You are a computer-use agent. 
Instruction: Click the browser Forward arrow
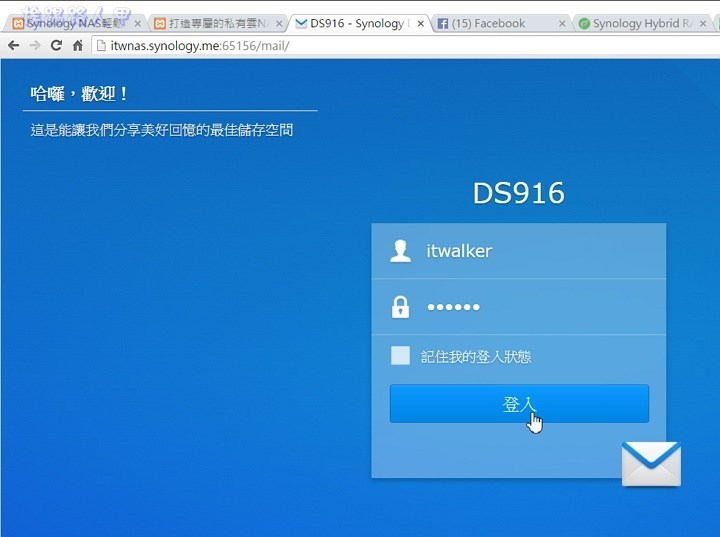(35, 45)
